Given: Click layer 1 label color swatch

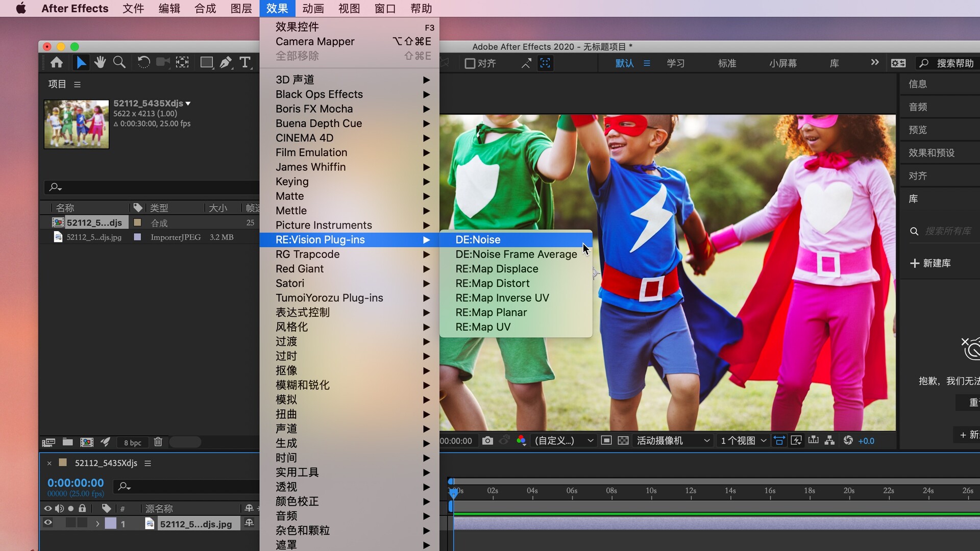Looking at the screenshot, I should [111, 523].
